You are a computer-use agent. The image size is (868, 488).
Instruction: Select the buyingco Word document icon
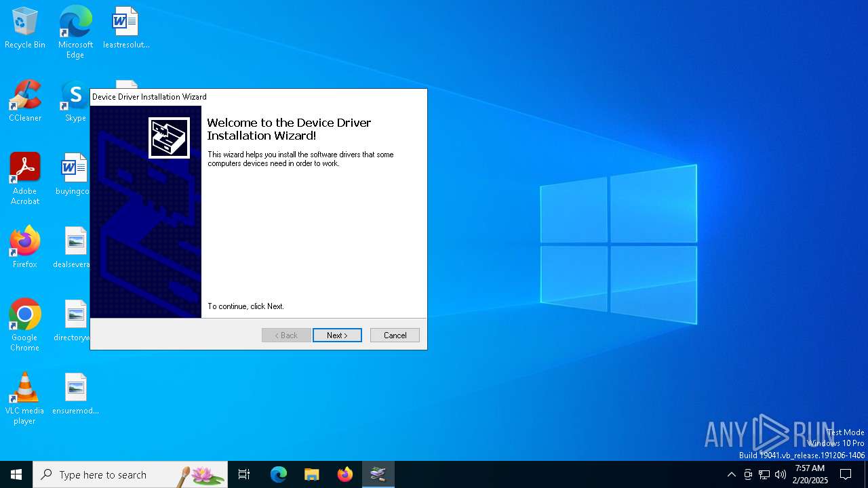click(73, 174)
